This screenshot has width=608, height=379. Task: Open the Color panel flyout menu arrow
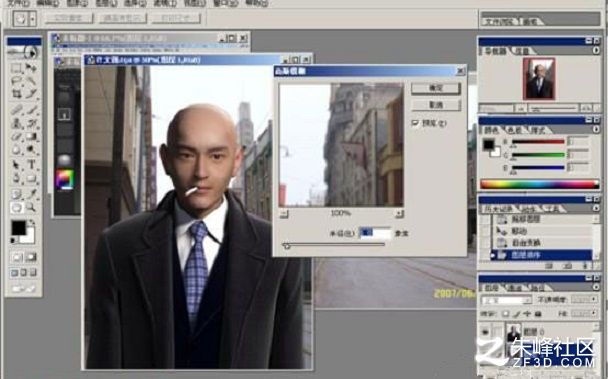596,129
